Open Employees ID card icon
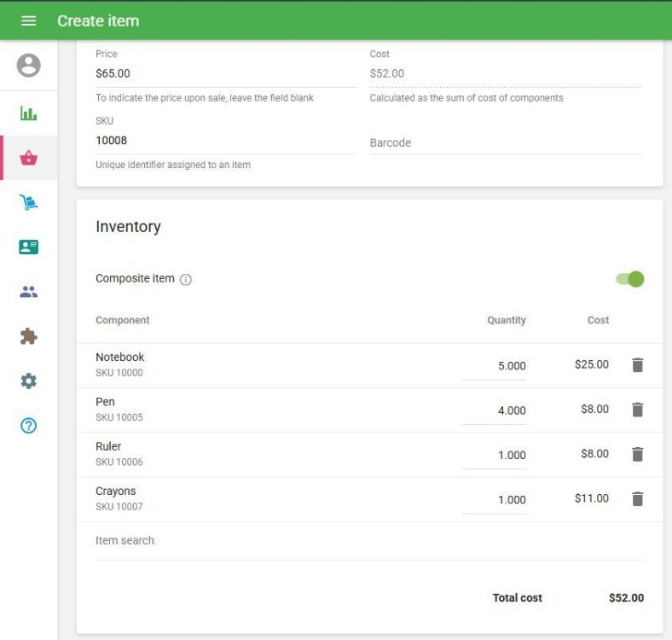 click(28, 247)
